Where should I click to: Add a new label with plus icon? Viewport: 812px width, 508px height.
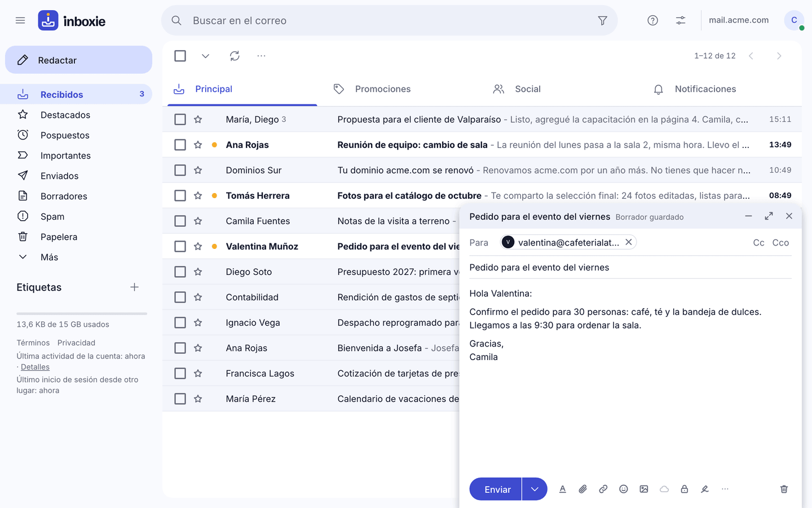(134, 287)
